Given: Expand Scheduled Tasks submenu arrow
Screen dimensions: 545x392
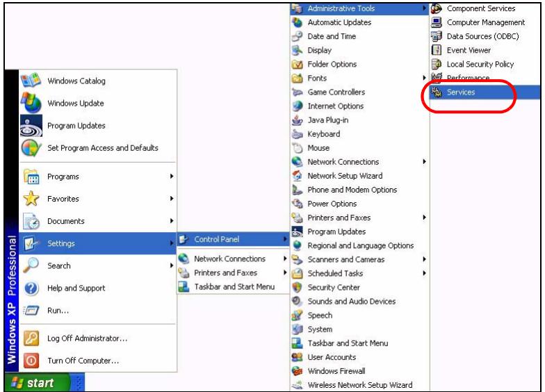Looking at the screenshot, I should pyautogui.click(x=424, y=273).
